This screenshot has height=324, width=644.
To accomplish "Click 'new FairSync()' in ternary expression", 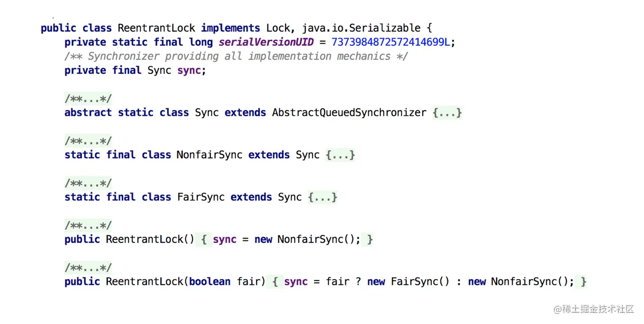I will (x=408, y=282).
